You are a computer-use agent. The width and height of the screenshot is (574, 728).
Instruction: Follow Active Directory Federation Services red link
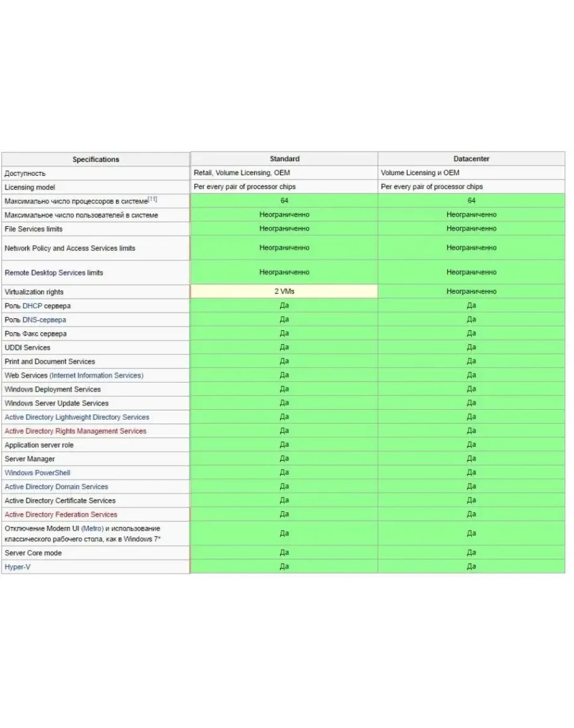[x=61, y=514]
